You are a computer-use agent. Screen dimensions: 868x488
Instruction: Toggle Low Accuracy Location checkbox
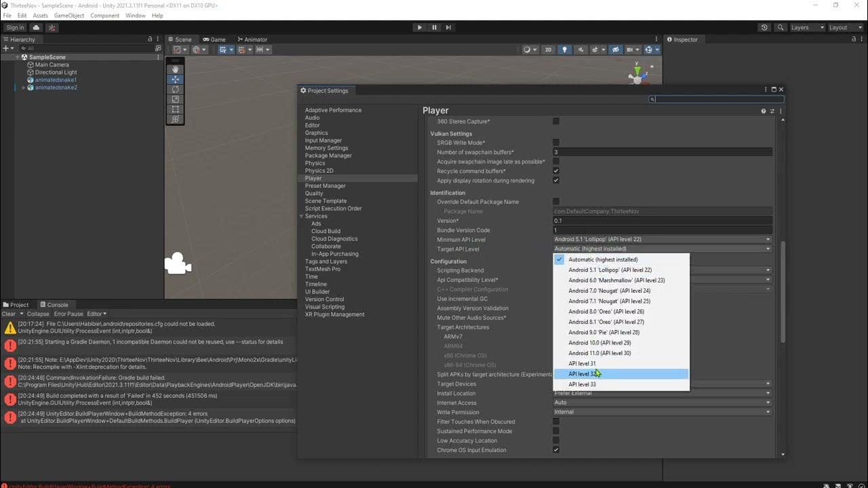tap(556, 441)
